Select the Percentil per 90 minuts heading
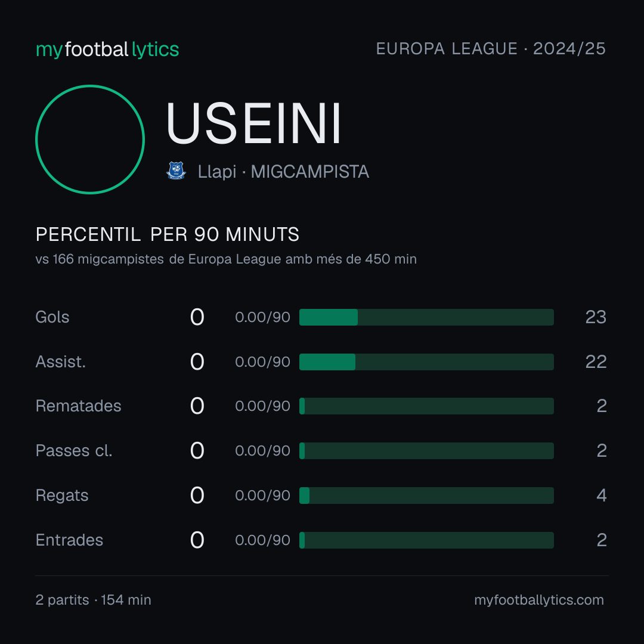Screen dimensions: 644x644 (167, 234)
